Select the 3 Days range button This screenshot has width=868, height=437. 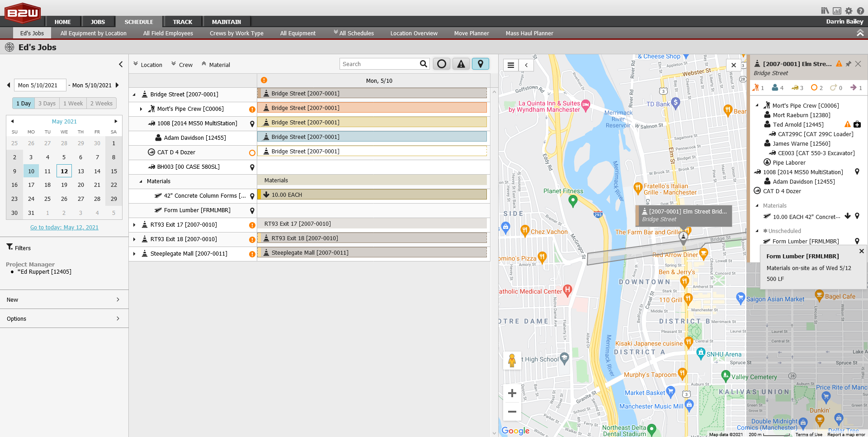click(47, 103)
